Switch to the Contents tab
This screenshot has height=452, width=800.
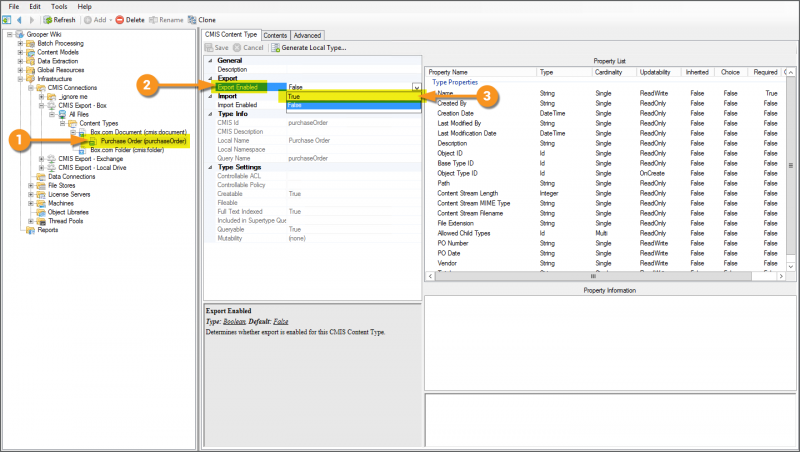point(275,35)
